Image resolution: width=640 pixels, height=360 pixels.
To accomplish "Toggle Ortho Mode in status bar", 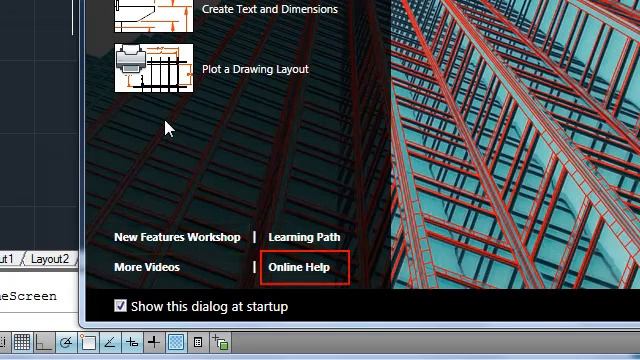I will click(x=44, y=342).
